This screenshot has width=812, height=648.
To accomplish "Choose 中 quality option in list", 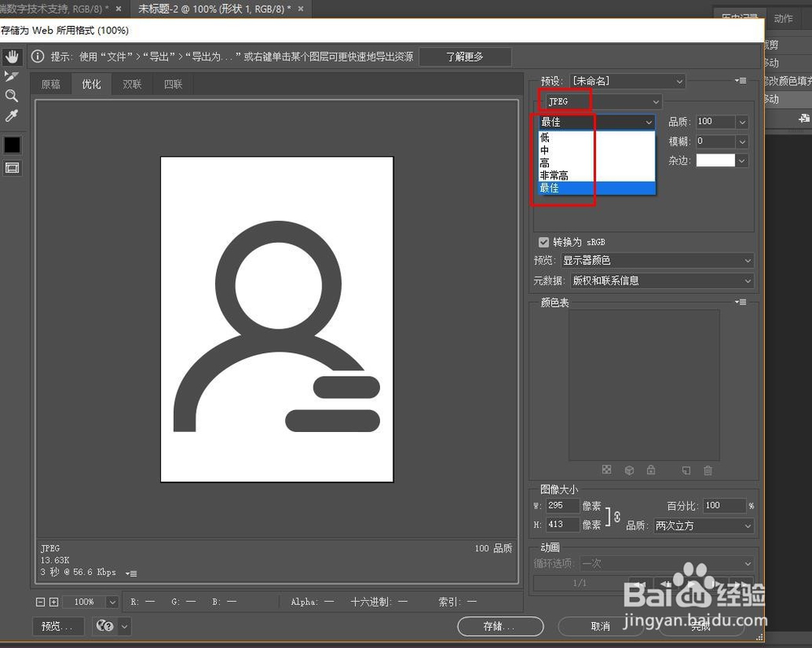I will tap(597, 150).
